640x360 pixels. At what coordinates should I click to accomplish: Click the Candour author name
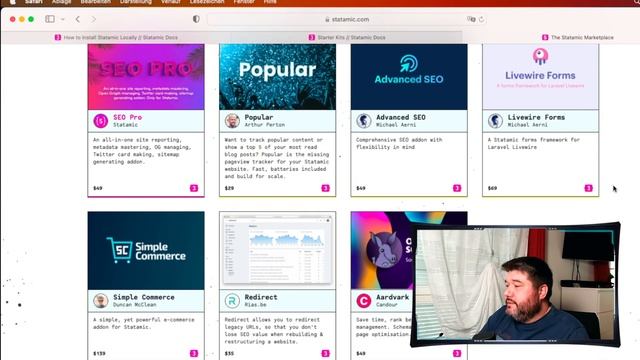pos(387,305)
